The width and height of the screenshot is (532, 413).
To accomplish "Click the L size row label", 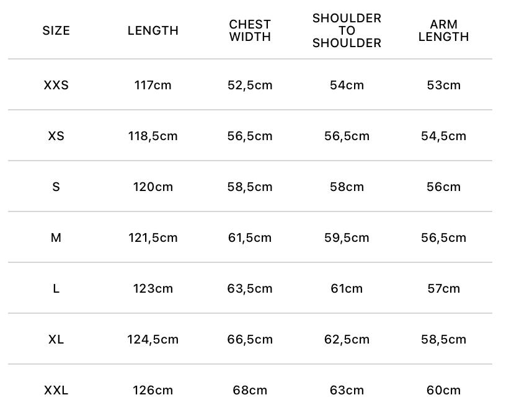I will click(x=56, y=288).
